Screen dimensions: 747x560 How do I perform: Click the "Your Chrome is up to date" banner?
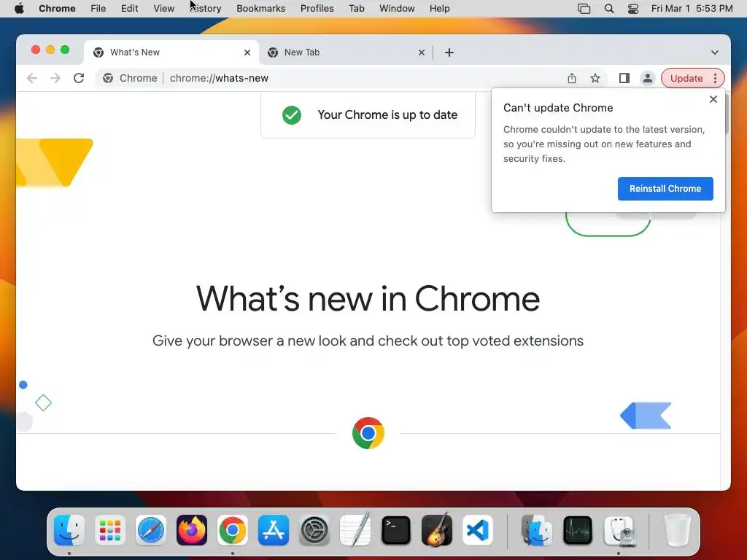click(368, 114)
